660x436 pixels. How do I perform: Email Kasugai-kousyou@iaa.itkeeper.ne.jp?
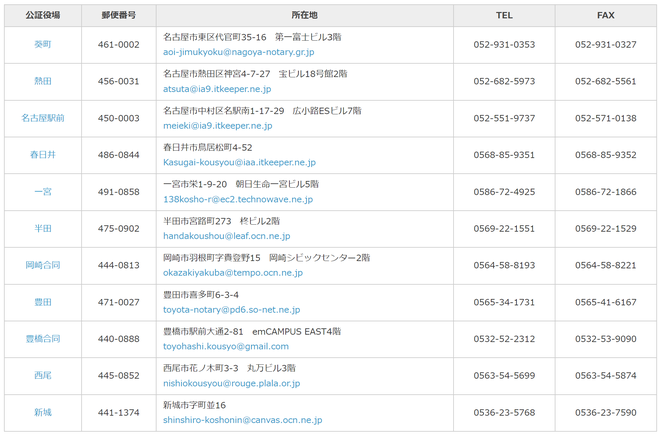[x=240, y=162]
